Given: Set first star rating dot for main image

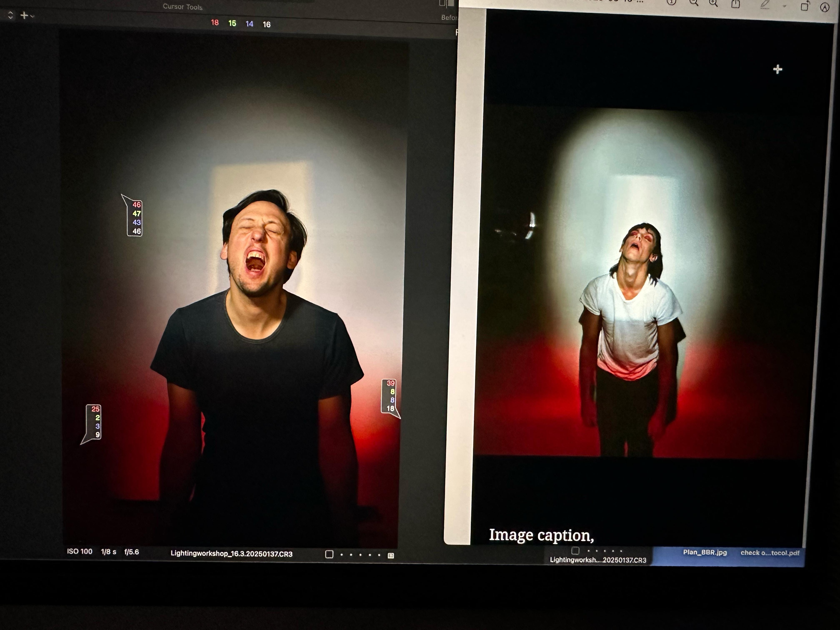Looking at the screenshot, I should (x=342, y=555).
